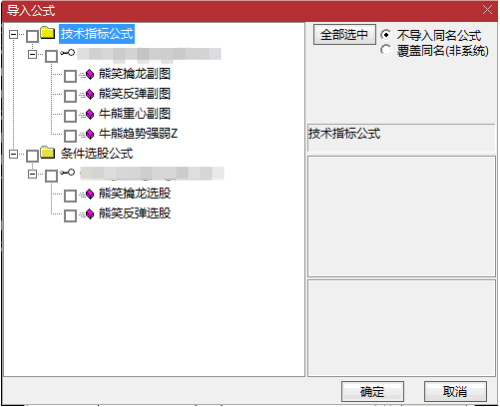Click the magenta diamond icon for 熊笑擒龙副图
Screen dimensions: 500x407
90,74
